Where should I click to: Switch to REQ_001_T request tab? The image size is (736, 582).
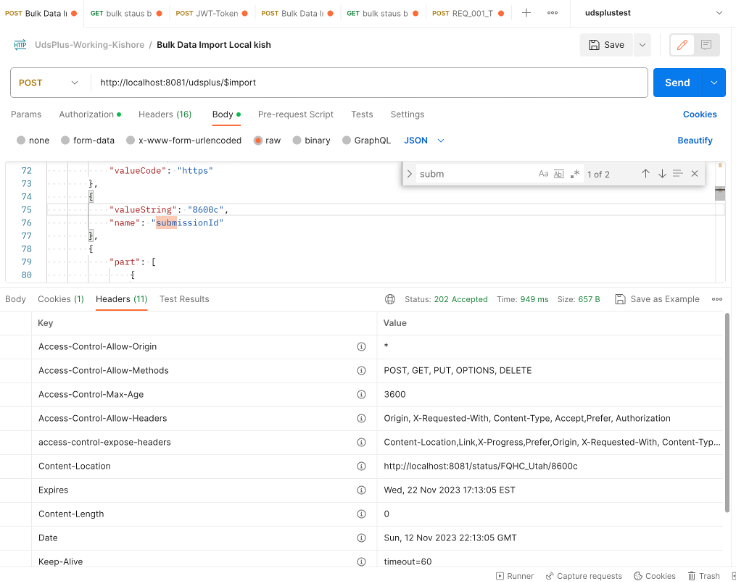(x=468, y=14)
